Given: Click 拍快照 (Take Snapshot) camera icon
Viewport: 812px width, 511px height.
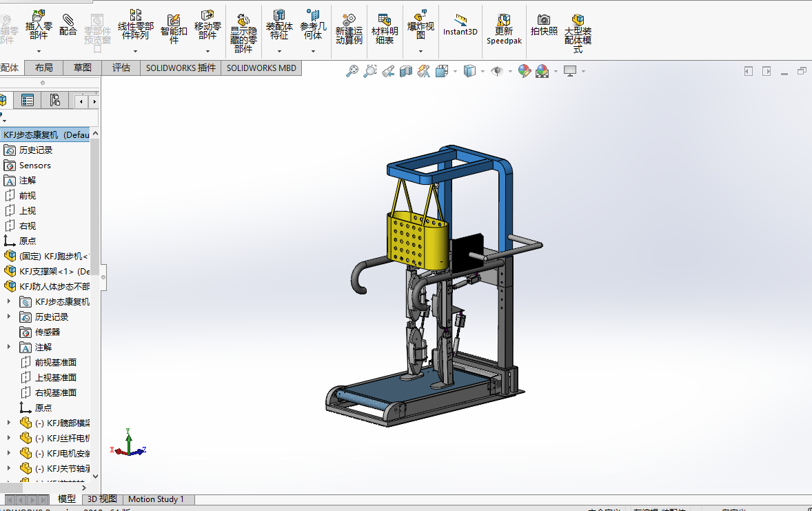Looking at the screenshot, I should click(x=544, y=25).
